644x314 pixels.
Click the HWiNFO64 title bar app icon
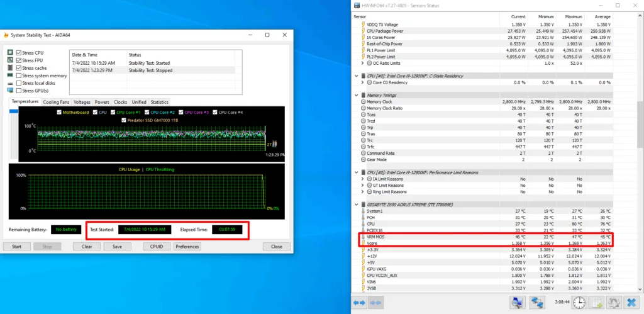click(x=357, y=6)
